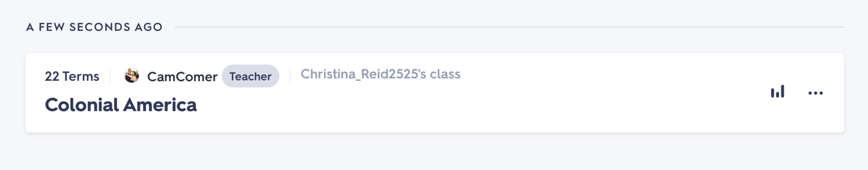Click the CamComer username
This screenshot has height=170, width=868.
(x=182, y=77)
